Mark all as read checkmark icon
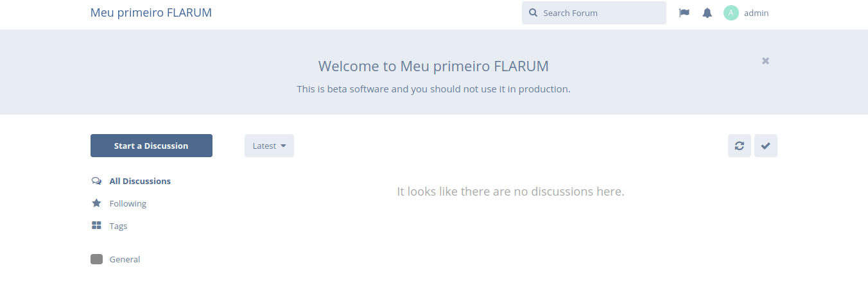The height and width of the screenshot is (297, 868). point(766,146)
